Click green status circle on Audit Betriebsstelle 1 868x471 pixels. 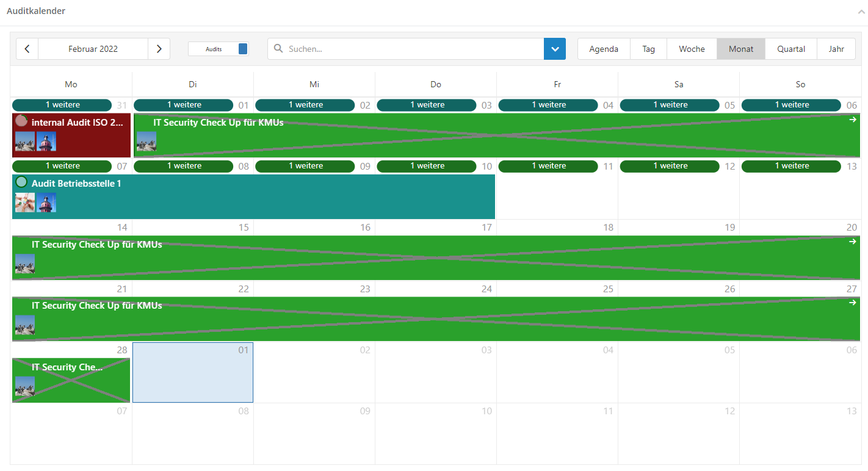click(22, 182)
